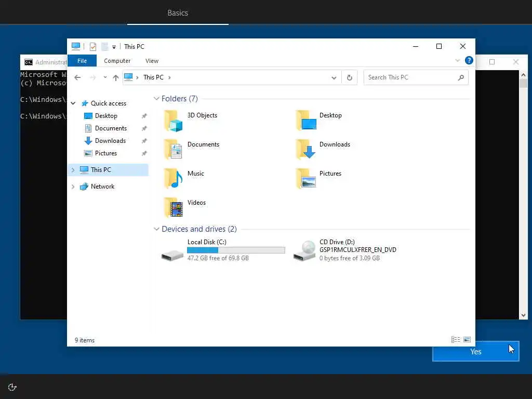Select the Local Disk (C:) drive icon
This screenshot has height=399, width=532.
172,255
